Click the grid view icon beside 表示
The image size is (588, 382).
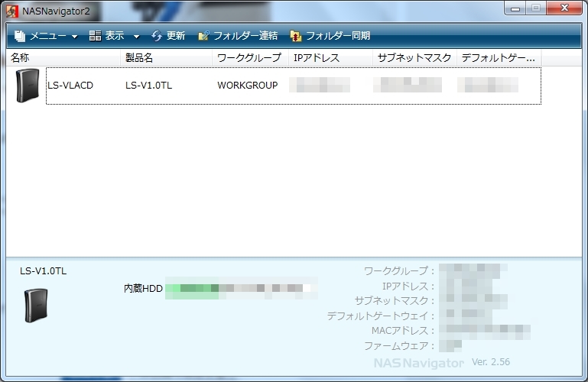point(95,36)
